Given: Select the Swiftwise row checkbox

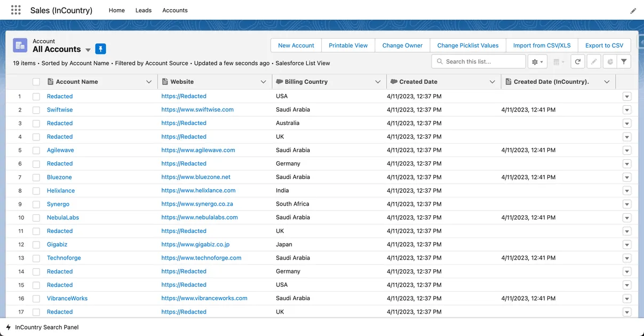Looking at the screenshot, I should pyautogui.click(x=36, y=110).
